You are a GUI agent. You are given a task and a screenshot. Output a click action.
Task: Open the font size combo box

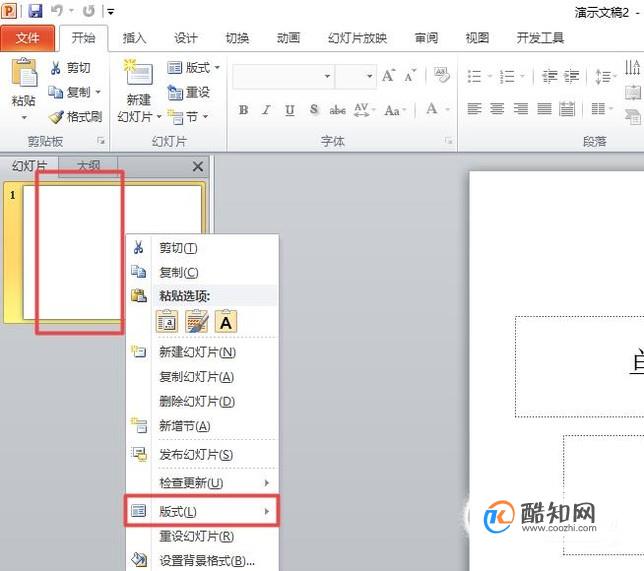(356, 76)
